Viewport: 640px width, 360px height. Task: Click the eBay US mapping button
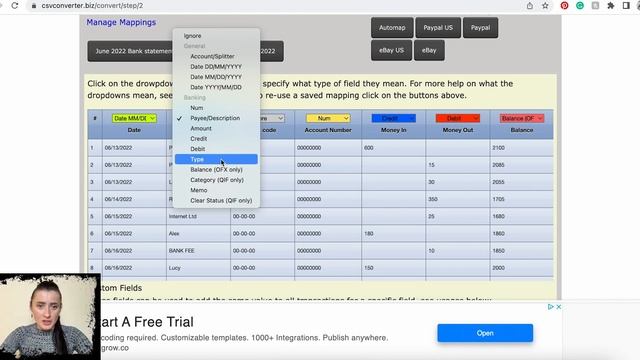pyautogui.click(x=391, y=51)
